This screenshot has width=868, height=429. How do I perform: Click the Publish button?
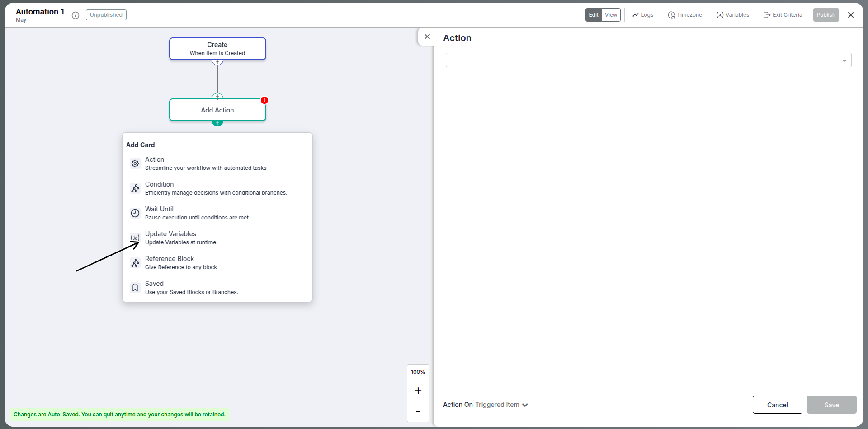[826, 15]
